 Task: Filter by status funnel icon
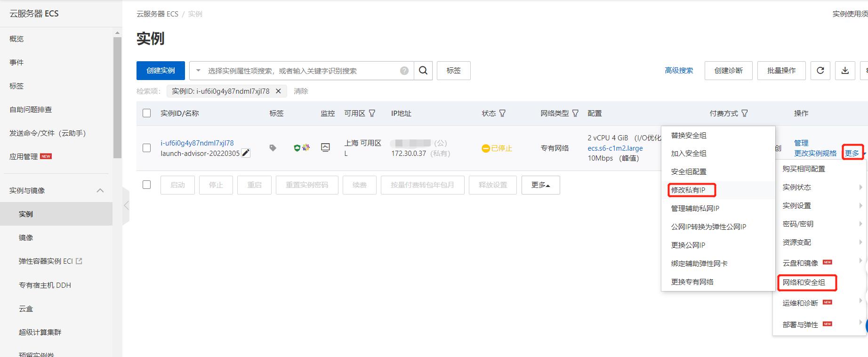502,114
